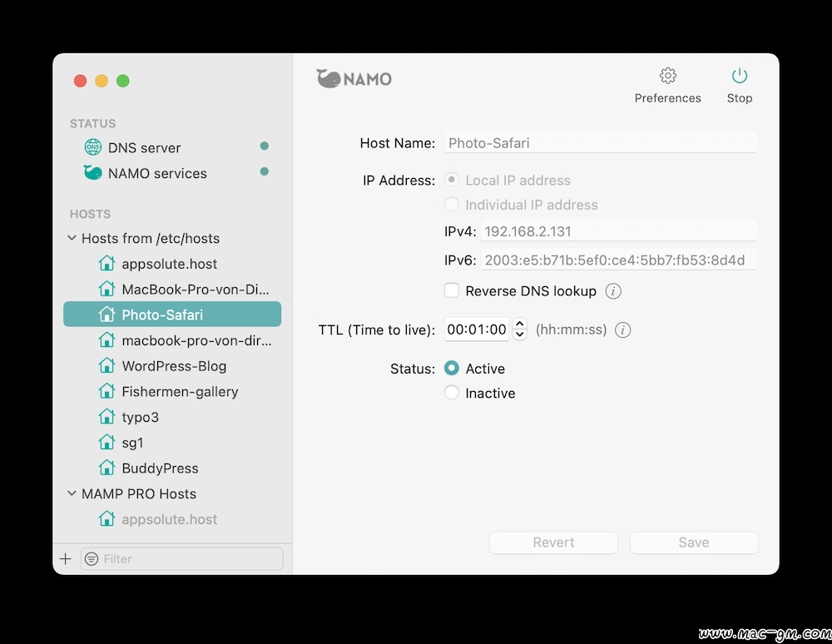This screenshot has height=644, width=832.
Task: Select Photo-Safari host in sidebar
Action: coord(172,314)
